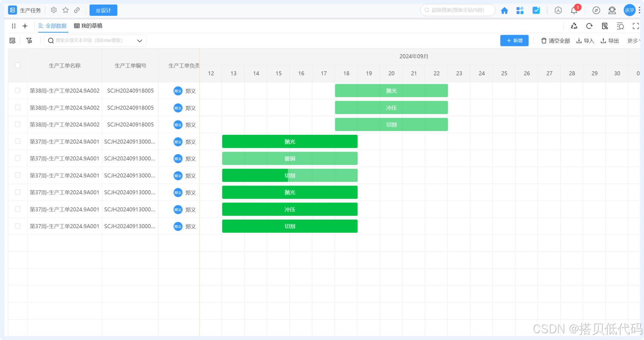Check the 镀铜 task row checkbox
Image resolution: width=644 pixels, height=340 pixels.
[x=18, y=159]
